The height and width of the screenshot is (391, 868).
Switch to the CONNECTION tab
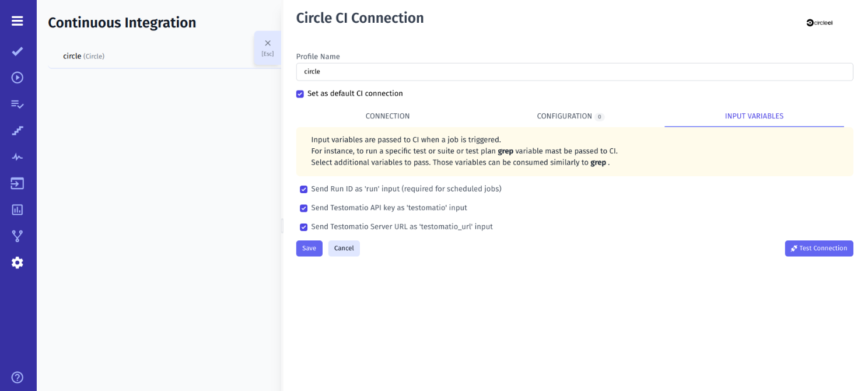(387, 116)
